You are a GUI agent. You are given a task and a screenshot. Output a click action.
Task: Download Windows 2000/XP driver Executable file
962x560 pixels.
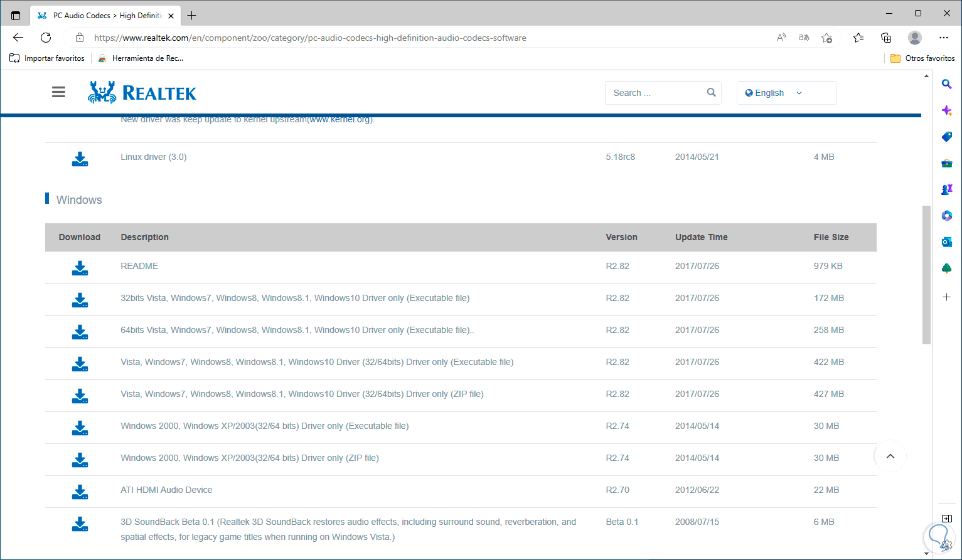(80, 428)
